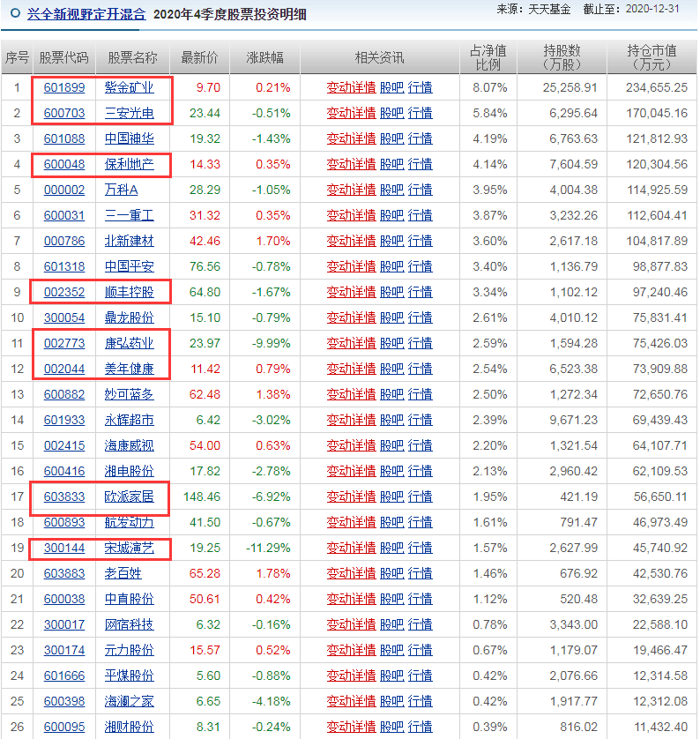Select the 持仓市值 column header

click(x=652, y=57)
